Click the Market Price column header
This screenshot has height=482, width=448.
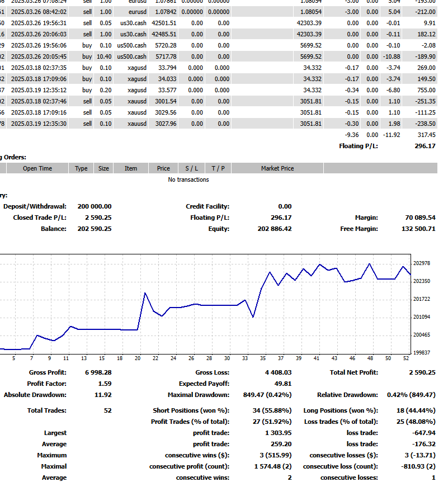pyautogui.click(x=277, y=168)
